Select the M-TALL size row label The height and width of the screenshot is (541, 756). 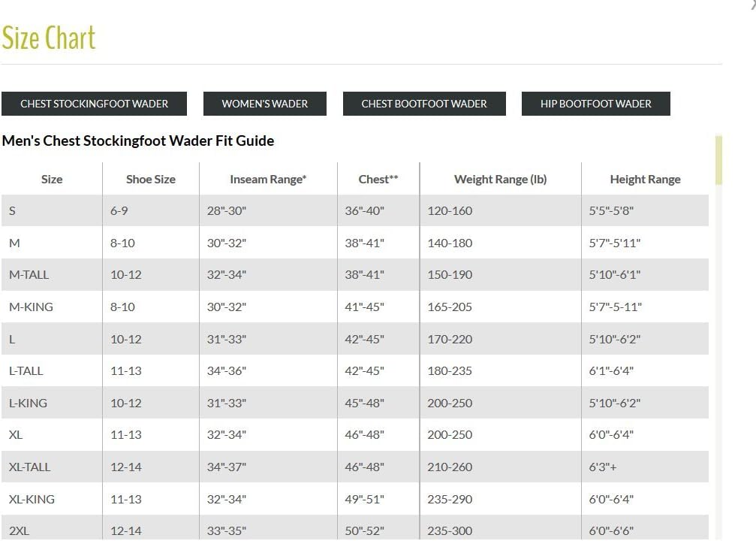[x=29, y=275]
